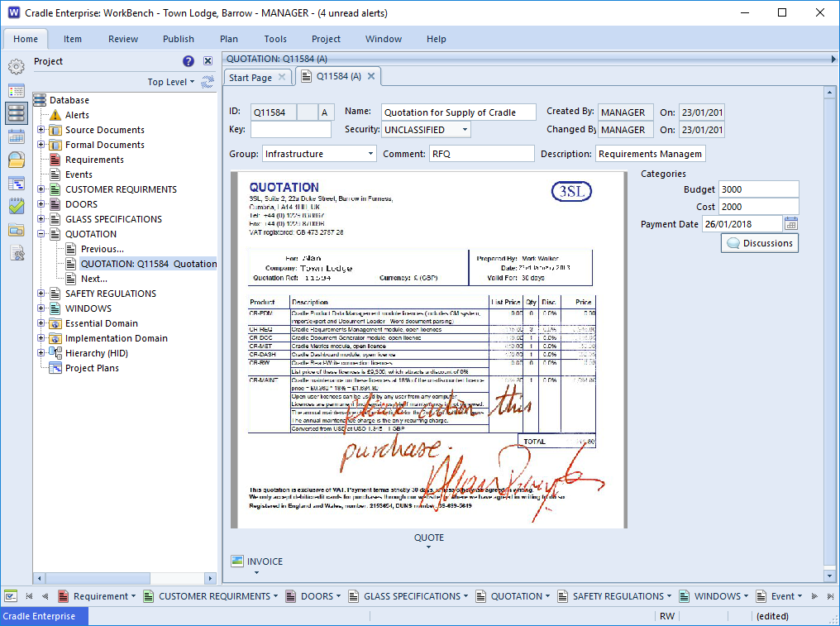Select the database tree sidebar icon

click(x=16, y=113)
